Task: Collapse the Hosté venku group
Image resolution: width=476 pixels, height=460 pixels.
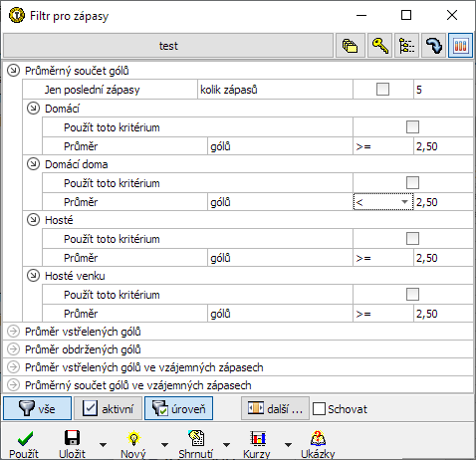Action: click(33, 276)
